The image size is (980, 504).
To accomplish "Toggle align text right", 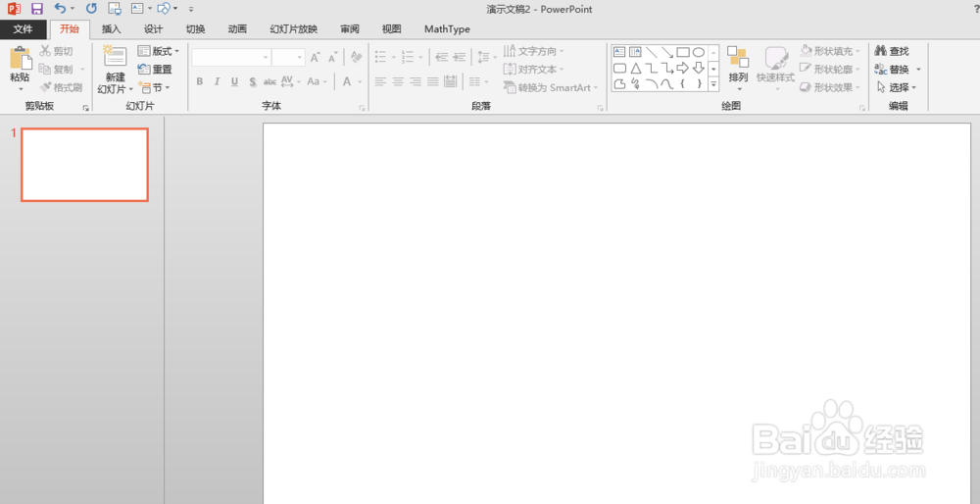I will tap(415, 81).
